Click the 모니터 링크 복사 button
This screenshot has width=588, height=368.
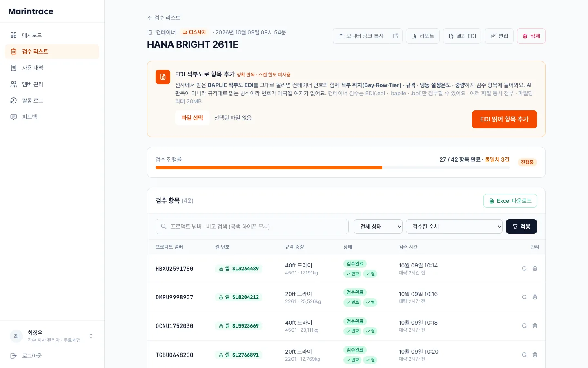tap(361, 36)
